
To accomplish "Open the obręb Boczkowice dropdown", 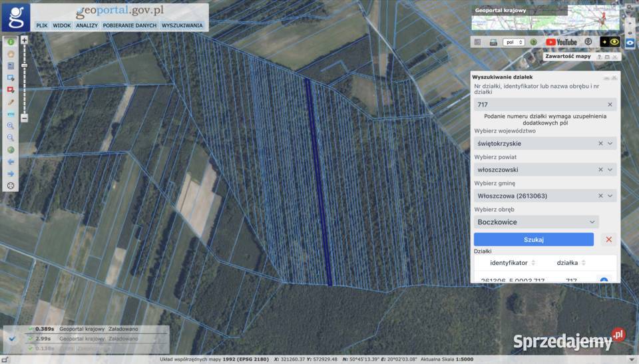I will 592,222.
